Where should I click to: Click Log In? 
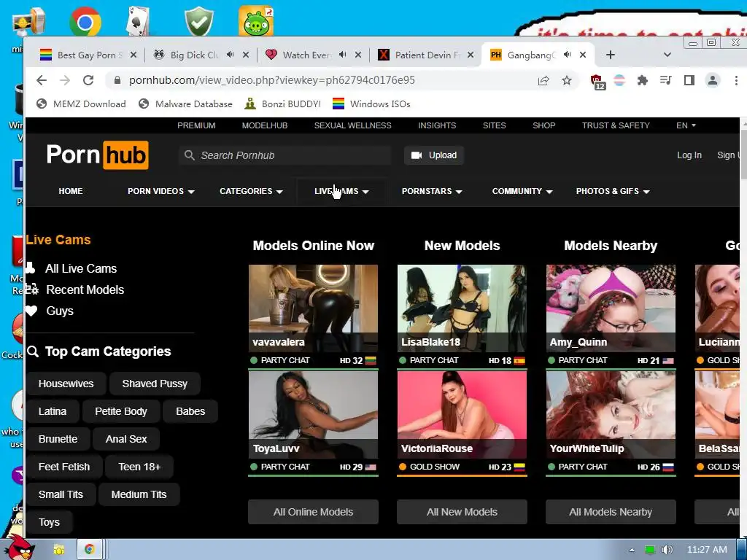[x=689, y=155]
